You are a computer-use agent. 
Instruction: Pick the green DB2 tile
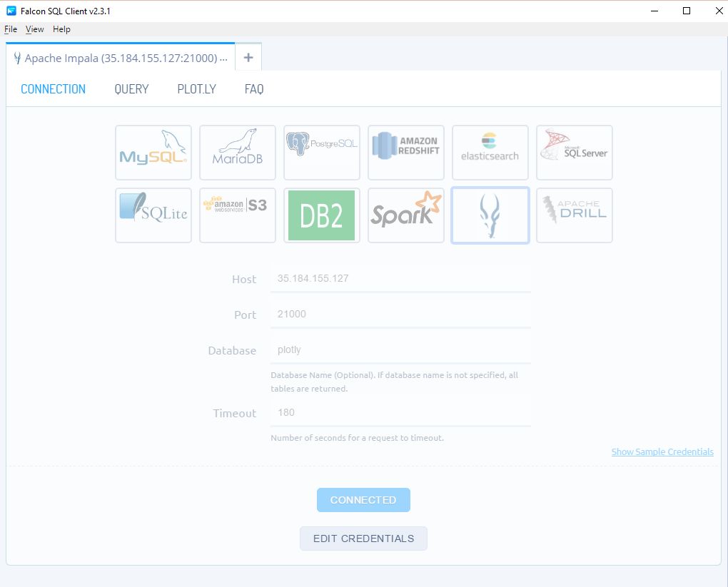pos(322,215)
